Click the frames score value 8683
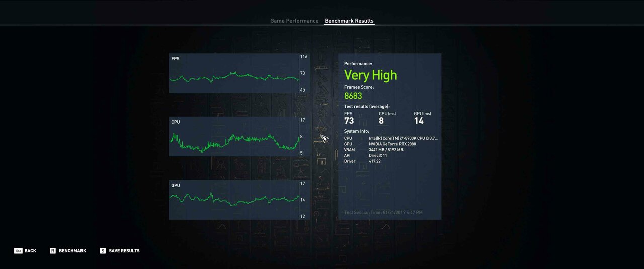The image size is (644, 269). [x=353, y=96]
